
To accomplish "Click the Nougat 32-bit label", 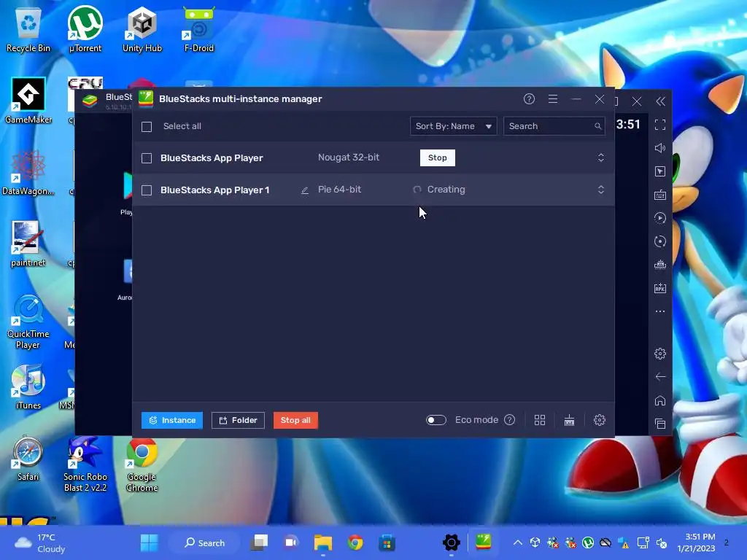I will (x=349, y=157).
